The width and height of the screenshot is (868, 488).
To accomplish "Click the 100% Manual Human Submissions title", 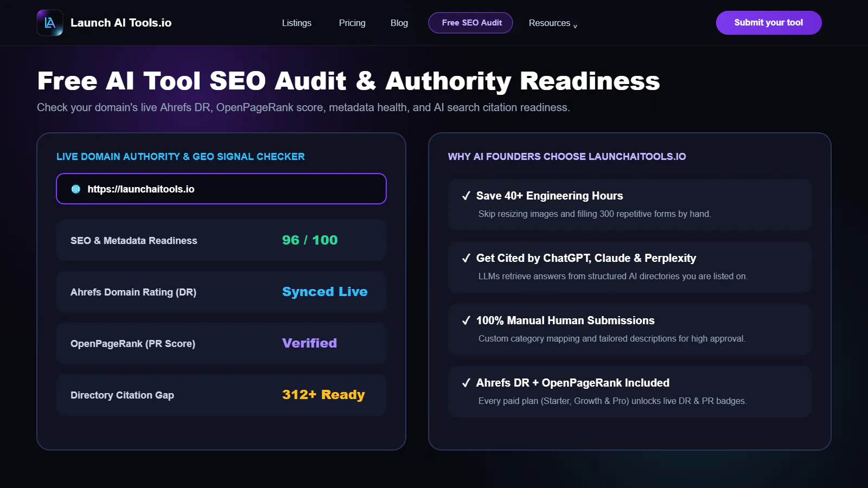I will [565, 320].
